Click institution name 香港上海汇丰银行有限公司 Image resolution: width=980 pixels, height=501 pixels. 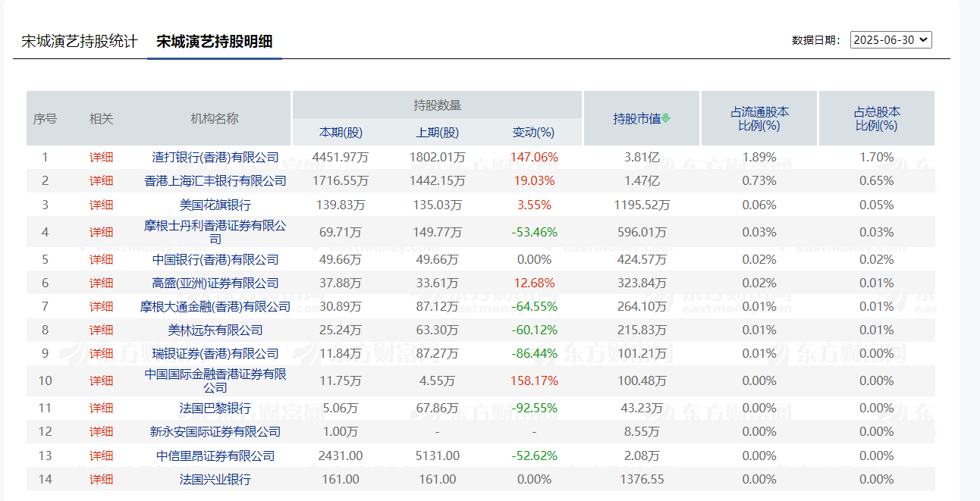(215, 181)
